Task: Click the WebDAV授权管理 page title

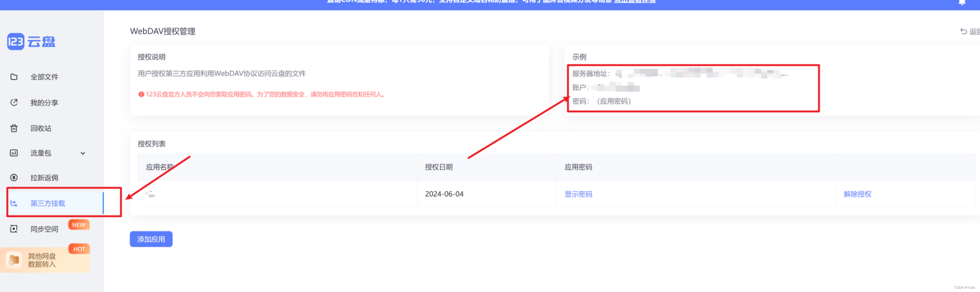Action: click(162, 31)
